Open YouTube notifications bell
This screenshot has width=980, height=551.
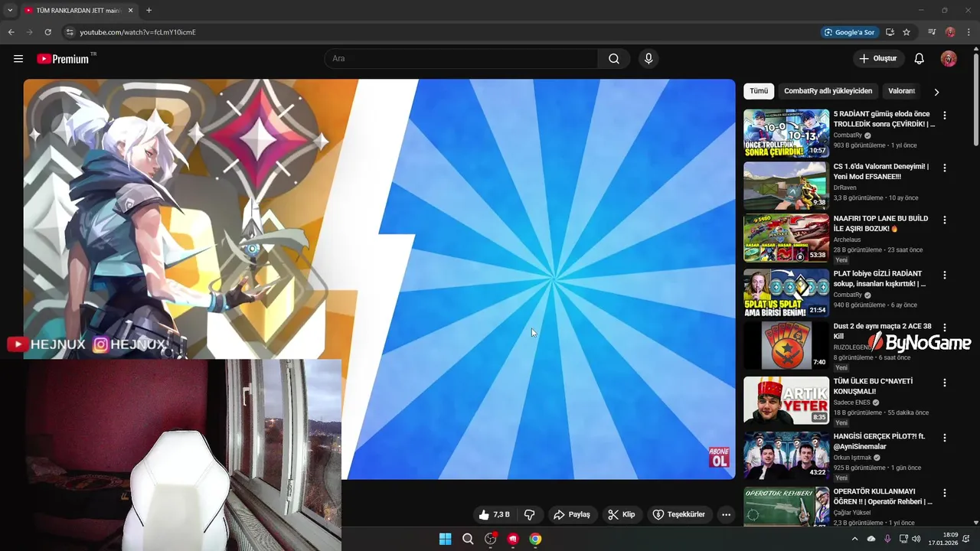pos(920,59)
